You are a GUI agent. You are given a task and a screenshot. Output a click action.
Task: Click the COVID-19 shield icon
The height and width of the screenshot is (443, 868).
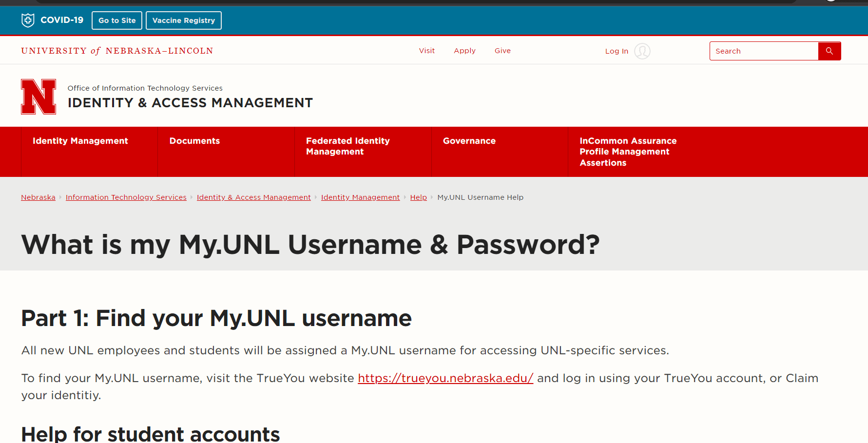coord(28,20)
